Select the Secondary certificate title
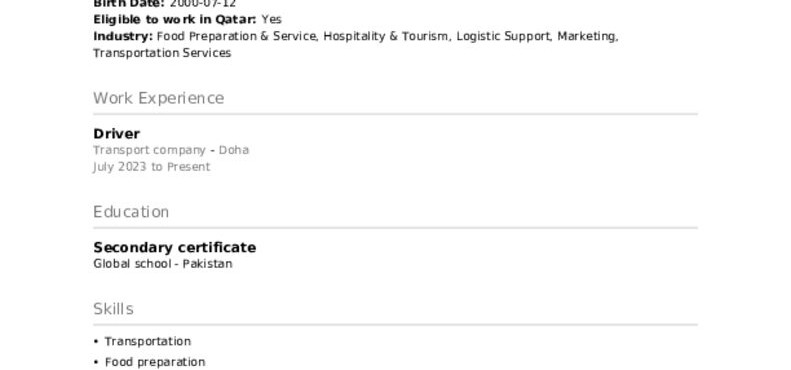Viewport: 791px width, 370px height. point(175,247)
